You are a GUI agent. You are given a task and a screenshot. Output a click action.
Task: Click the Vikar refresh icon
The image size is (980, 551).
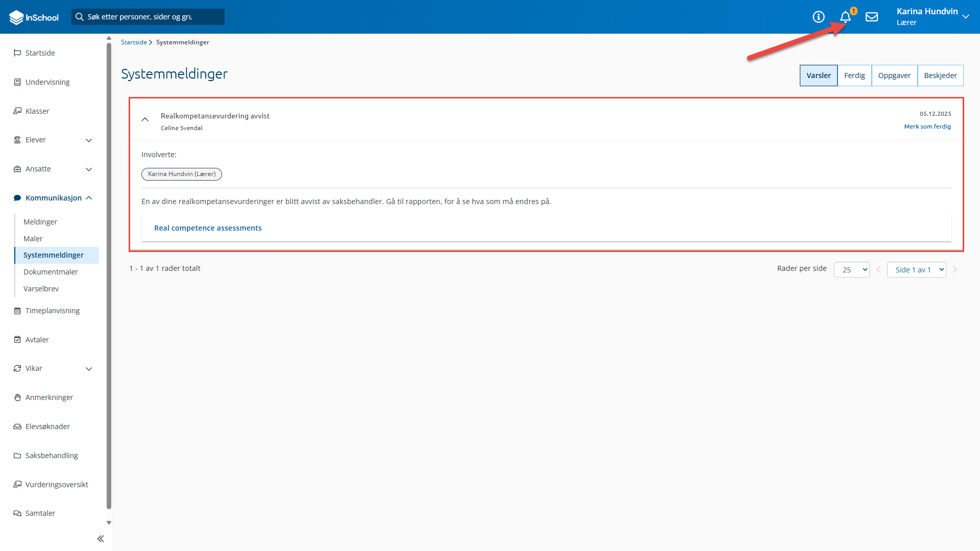(17, 368)
